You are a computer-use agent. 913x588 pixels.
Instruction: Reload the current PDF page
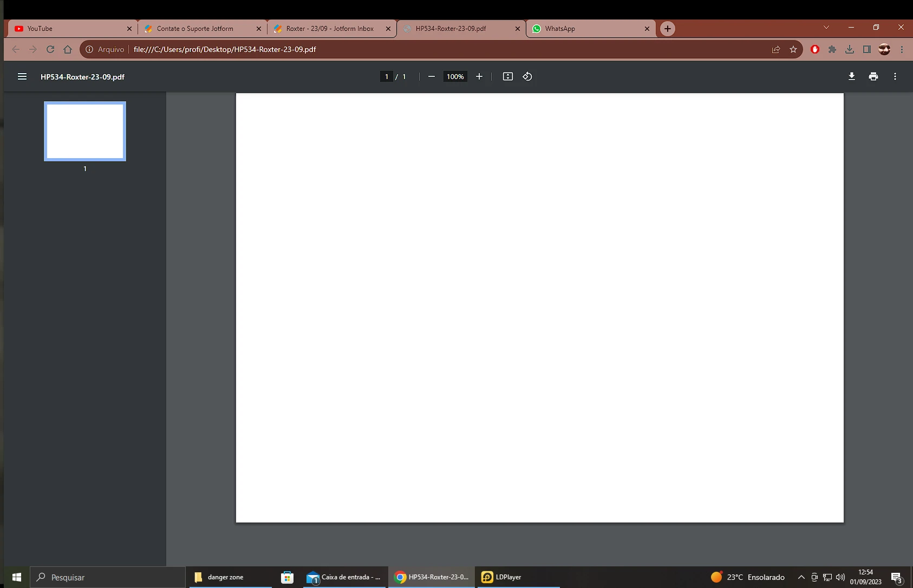tap(50, 49)
